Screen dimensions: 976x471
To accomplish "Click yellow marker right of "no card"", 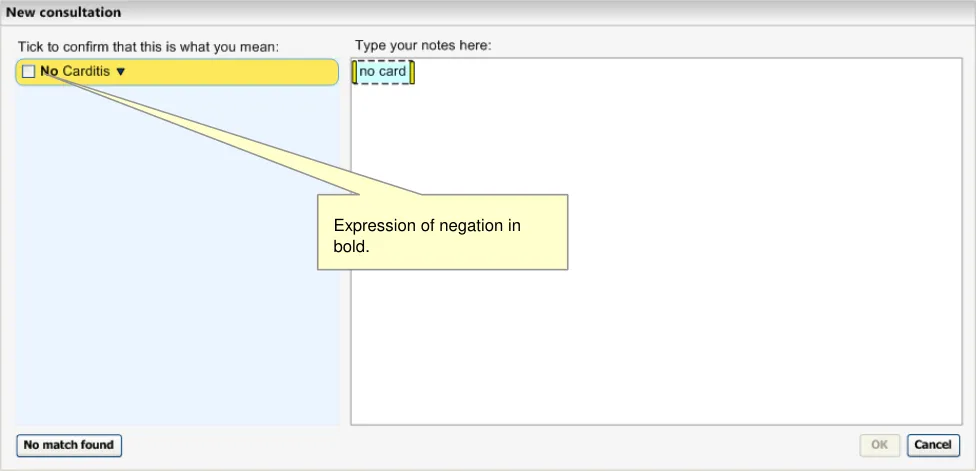I will (x=412, y=72).
